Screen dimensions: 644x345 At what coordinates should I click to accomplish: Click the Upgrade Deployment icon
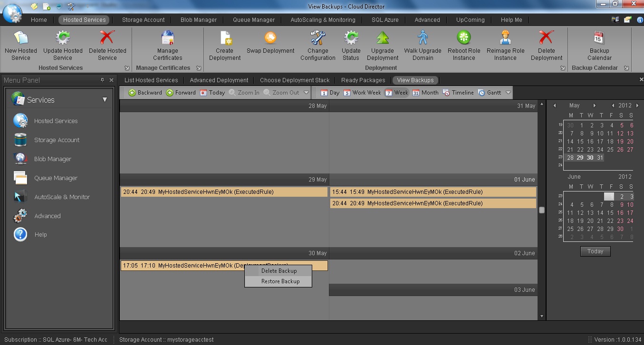[x=383, y=38]
